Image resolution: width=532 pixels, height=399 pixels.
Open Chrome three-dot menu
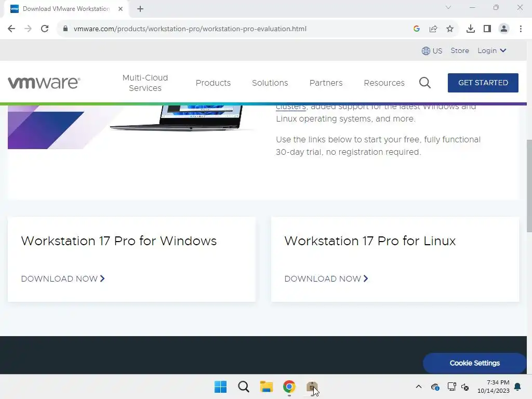tap(521, 29)
